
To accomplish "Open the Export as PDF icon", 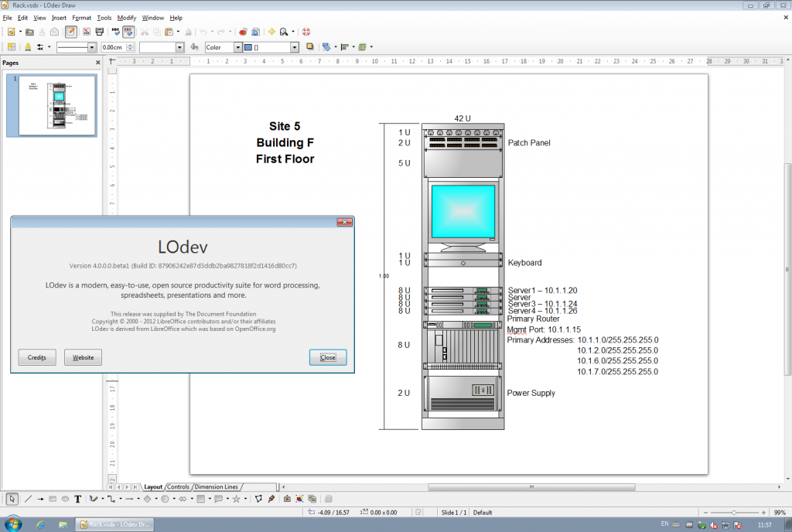I will pyautogui.click(x=85, y=32).
